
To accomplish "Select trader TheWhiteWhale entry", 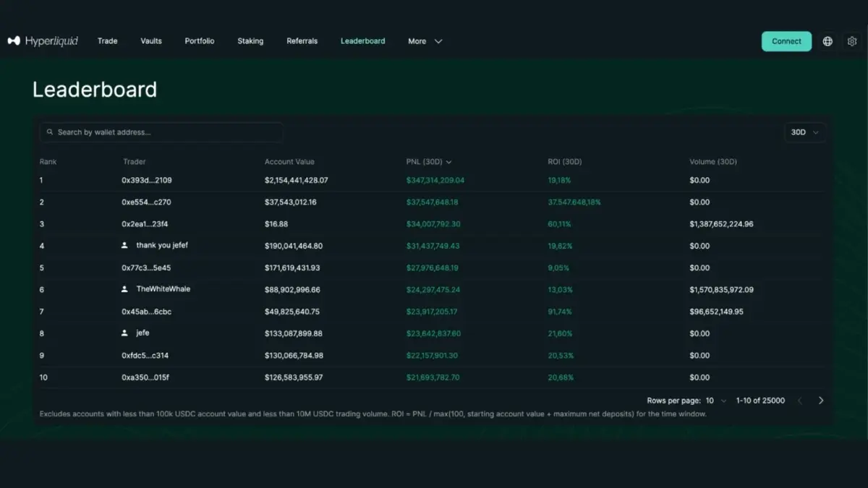I will pos(163,289).
